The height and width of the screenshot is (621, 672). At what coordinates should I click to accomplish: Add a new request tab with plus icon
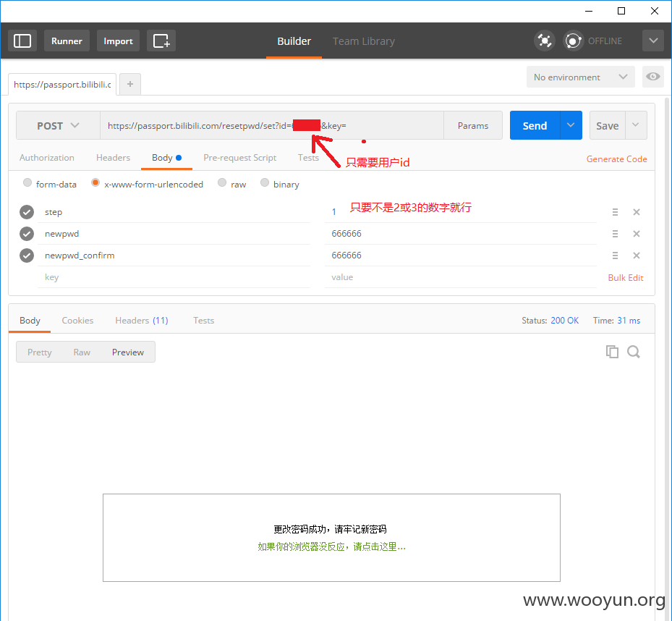(130, 84)
